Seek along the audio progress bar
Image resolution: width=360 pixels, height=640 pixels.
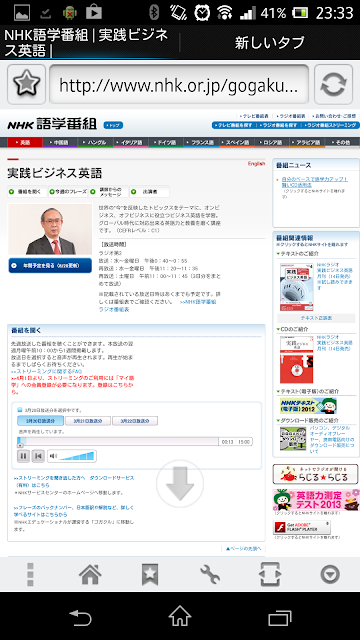click(118, 441)
